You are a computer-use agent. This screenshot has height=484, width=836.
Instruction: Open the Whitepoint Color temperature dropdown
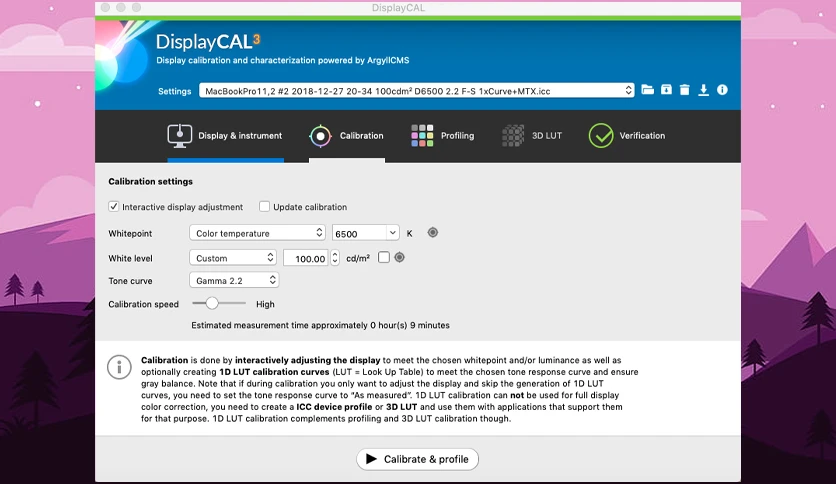tap(257, 233)
